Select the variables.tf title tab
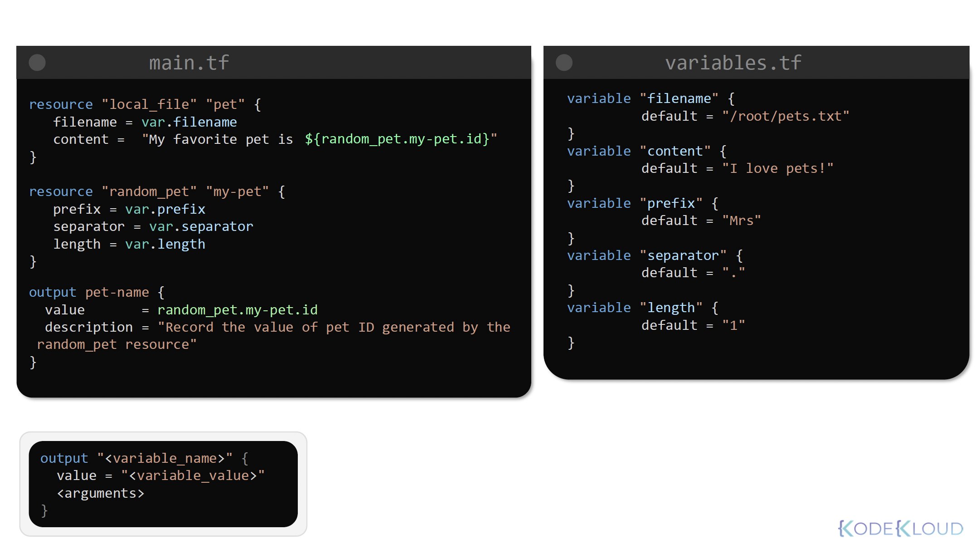Screen dimensions: 980x539 [x=733, y=63]
